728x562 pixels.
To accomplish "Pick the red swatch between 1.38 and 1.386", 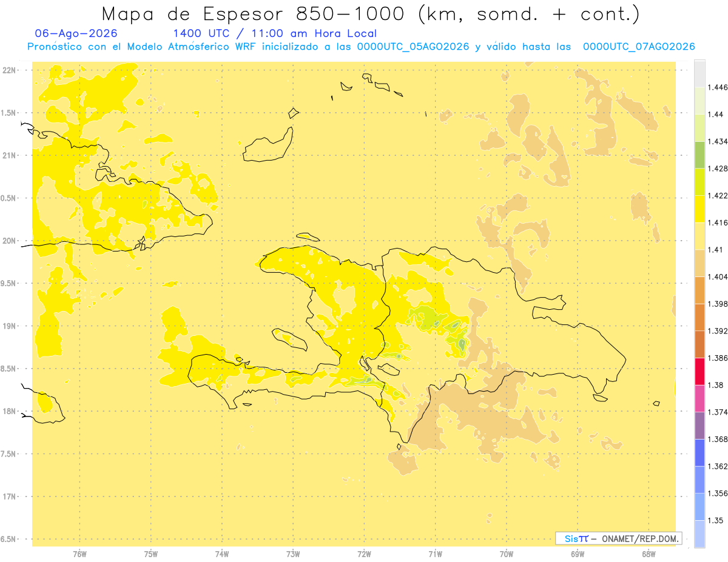I will (699, 371).
